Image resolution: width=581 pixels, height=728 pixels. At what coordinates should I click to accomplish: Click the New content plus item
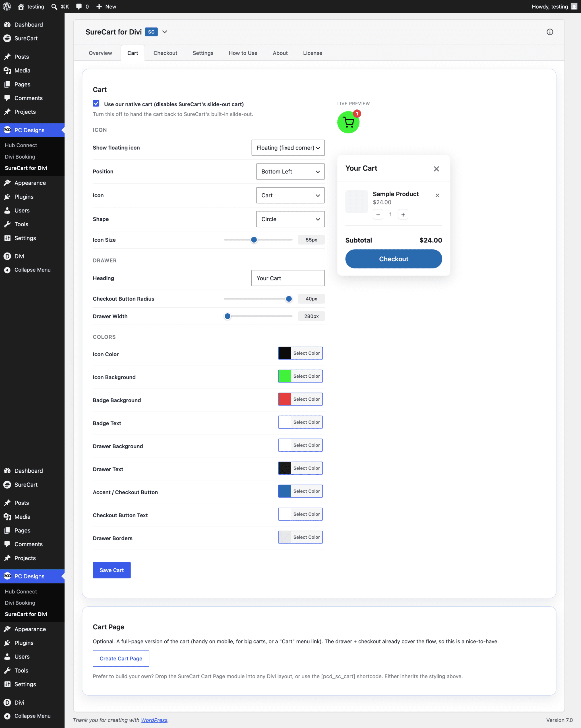[106, 7]
